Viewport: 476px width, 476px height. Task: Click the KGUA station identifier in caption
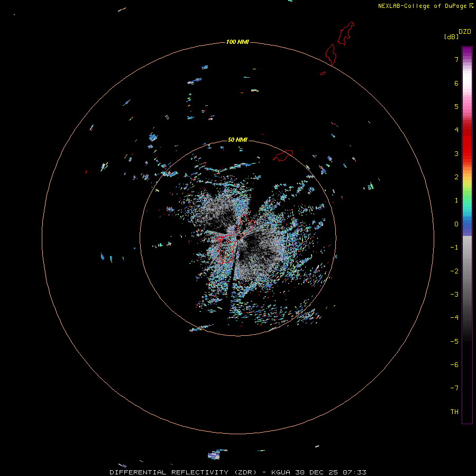click(x=281, y=472)
